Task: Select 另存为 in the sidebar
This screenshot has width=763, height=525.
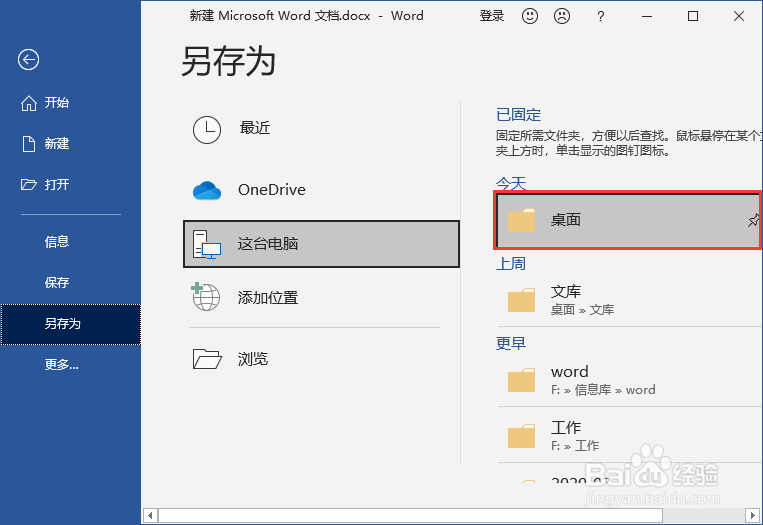Action: coord(71,324)
